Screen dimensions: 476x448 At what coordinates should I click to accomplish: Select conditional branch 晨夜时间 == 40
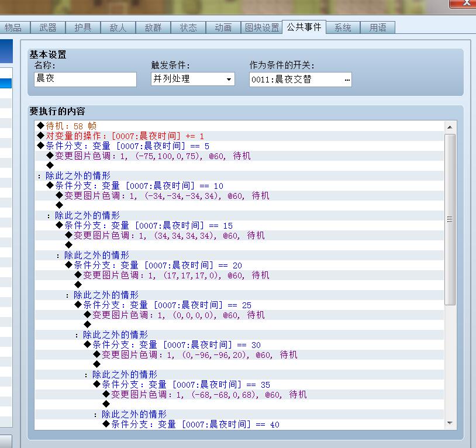[x=239, y=425]
